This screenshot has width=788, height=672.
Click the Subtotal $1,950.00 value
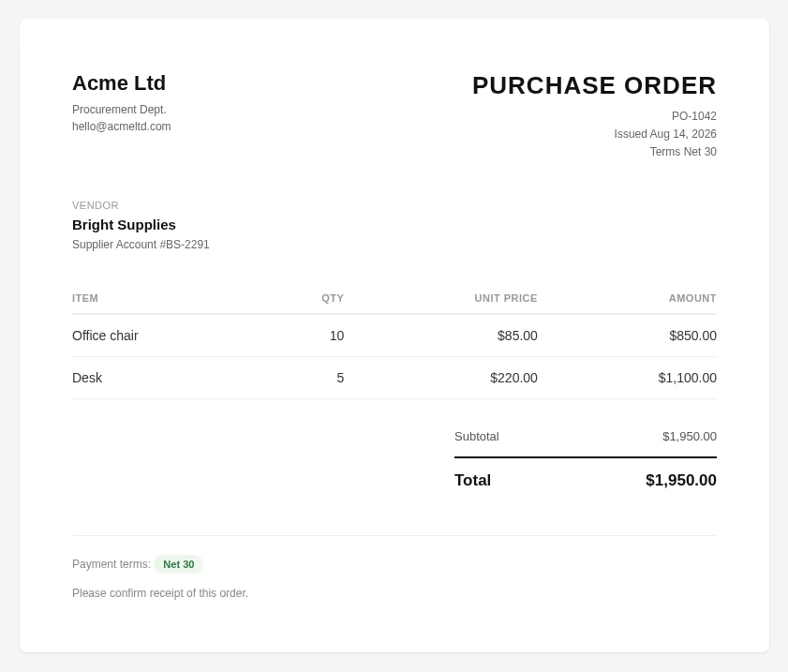click(690, 437)
